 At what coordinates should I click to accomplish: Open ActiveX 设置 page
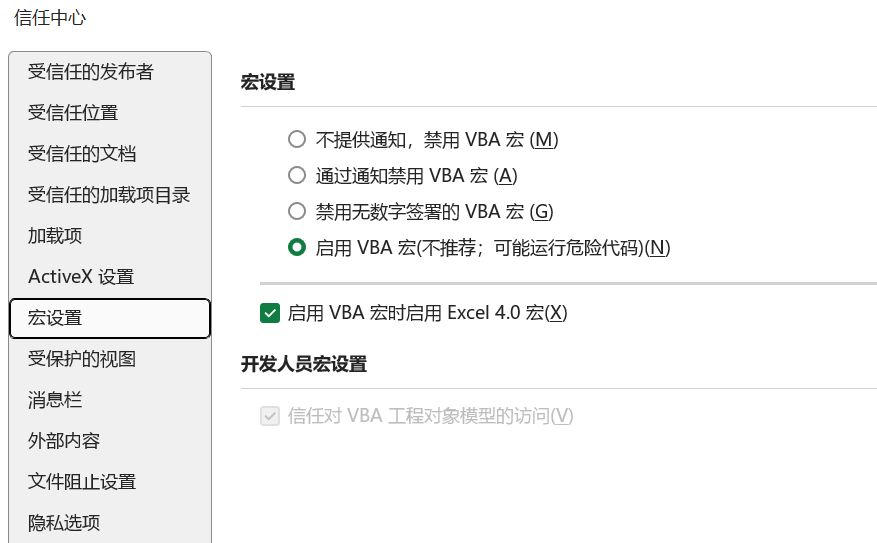click(x=81, y=277)
